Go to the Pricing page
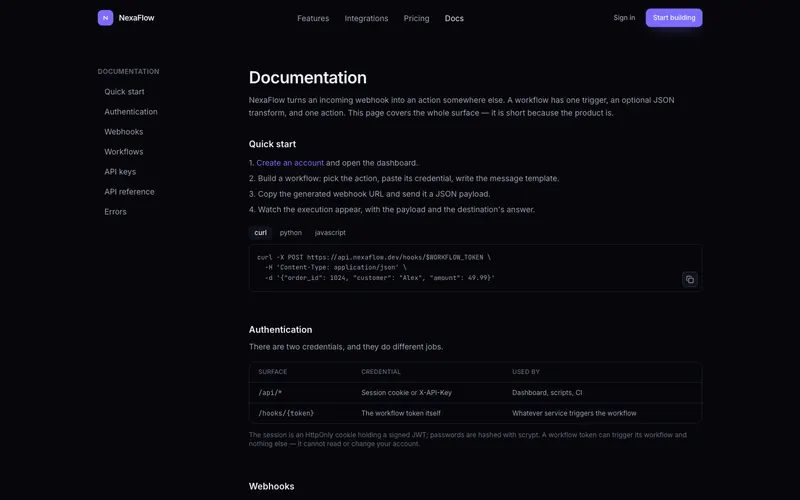Screen dimensions: 800x500 pyautogui.click(x=416, y=18)
